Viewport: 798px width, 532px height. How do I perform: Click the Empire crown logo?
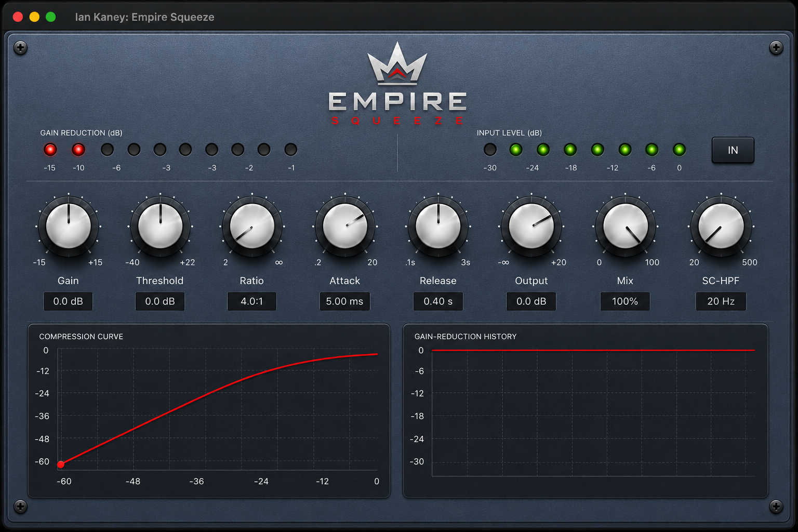[397, 63]
